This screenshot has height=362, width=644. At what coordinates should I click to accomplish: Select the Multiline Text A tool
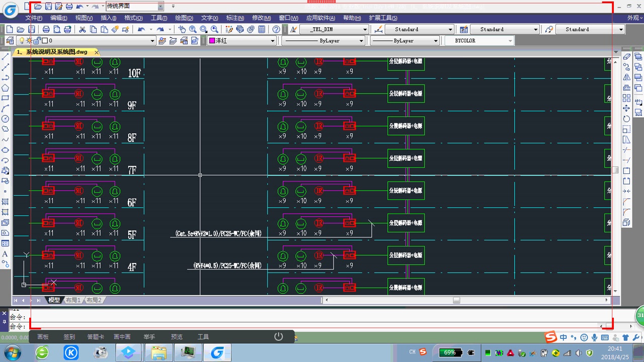point(6,254)
